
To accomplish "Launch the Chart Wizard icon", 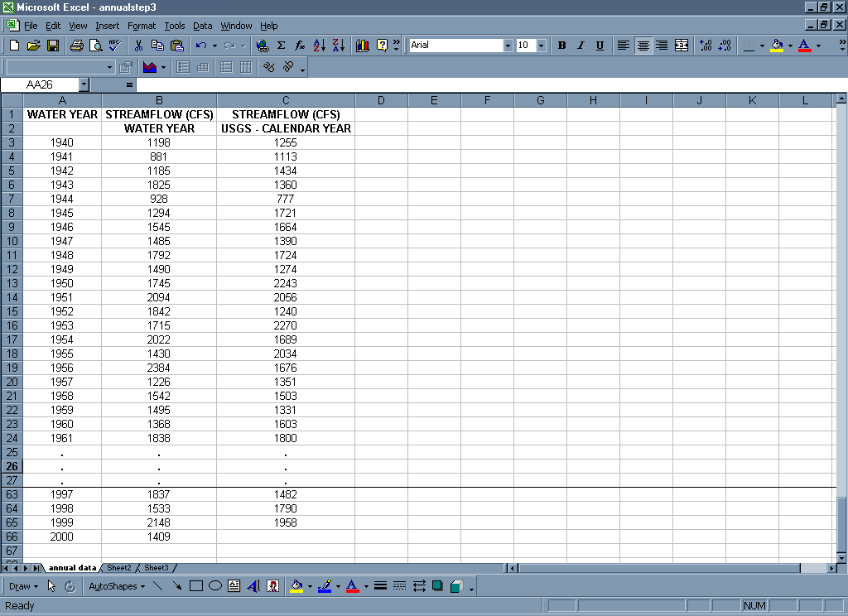I will point(362,46).
